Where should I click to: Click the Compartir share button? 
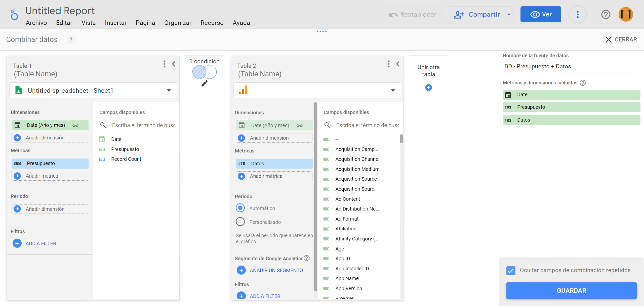pos(477,14)
